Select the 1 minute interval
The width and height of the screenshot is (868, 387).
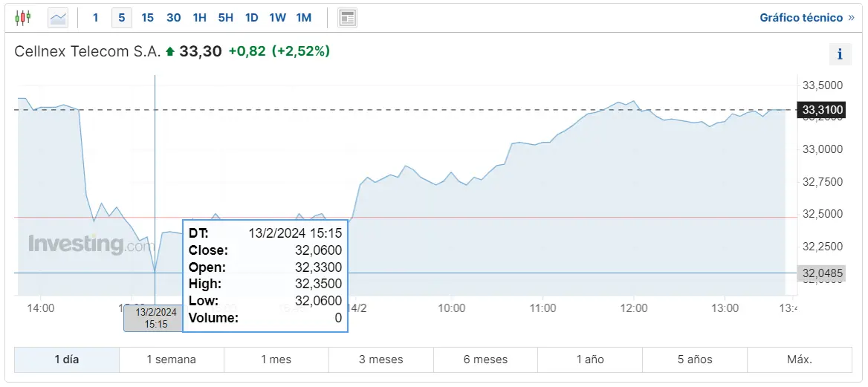click(x=95, y=18)
